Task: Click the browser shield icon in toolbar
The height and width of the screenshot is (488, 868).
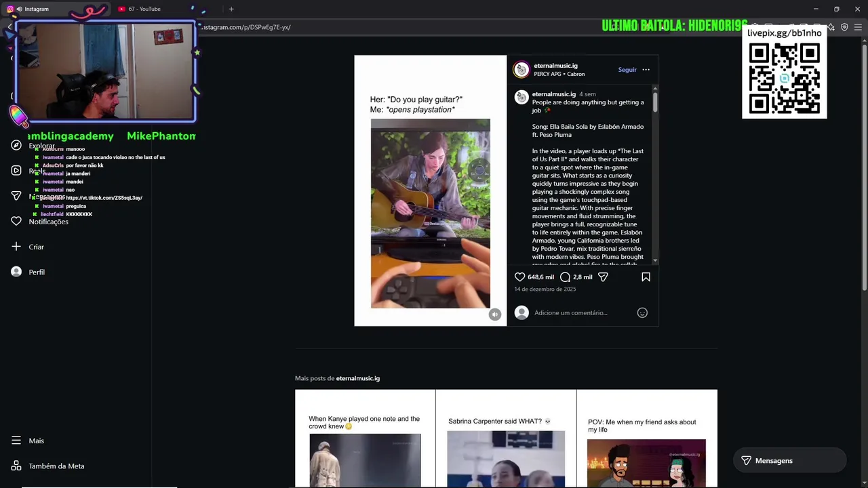Action: coord(844,27)
